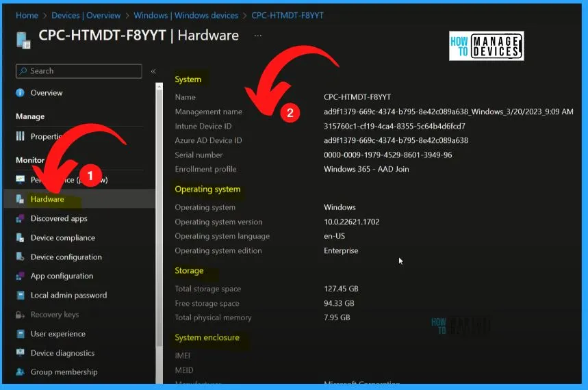The image size is (588, 390).
Task: Click the Local admin password icon
Action: pyautogui.click(x=21, y=295)
